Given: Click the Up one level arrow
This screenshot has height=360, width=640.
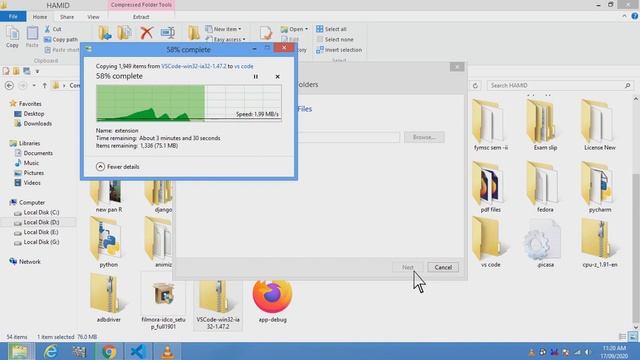Looking at the screenshot, I should coord(44,85).
